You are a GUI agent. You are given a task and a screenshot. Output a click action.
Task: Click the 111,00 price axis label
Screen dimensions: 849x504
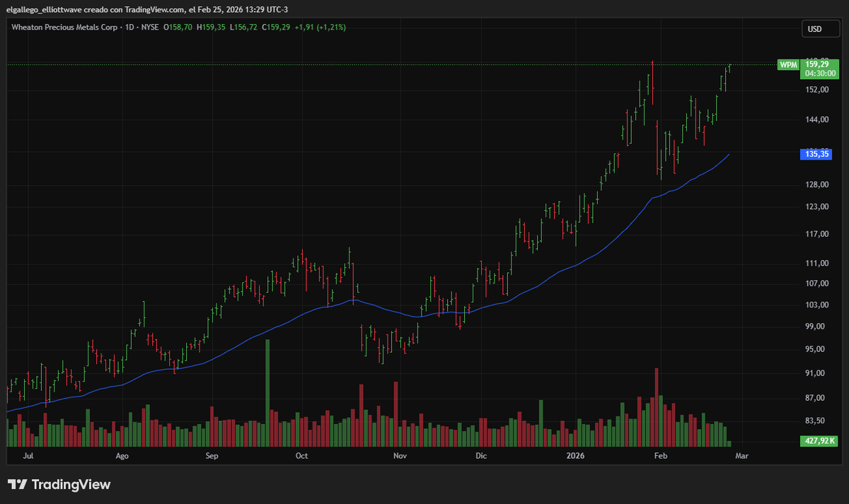816,264
